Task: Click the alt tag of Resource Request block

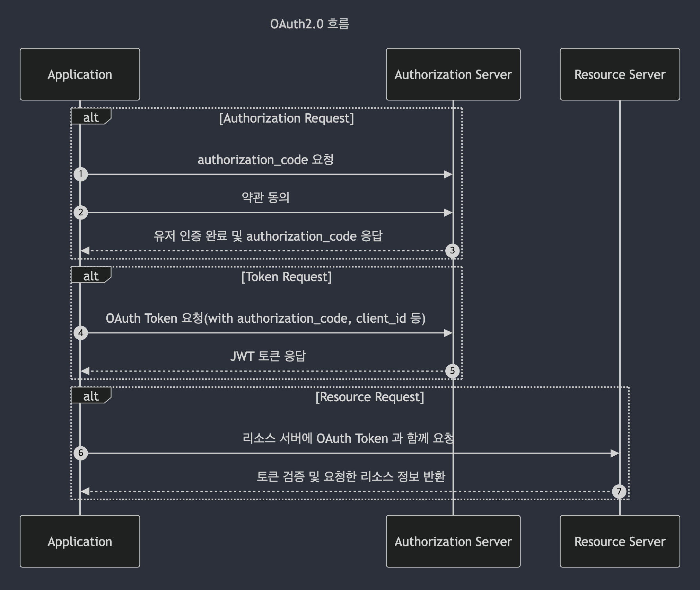Action: (91, 396)
